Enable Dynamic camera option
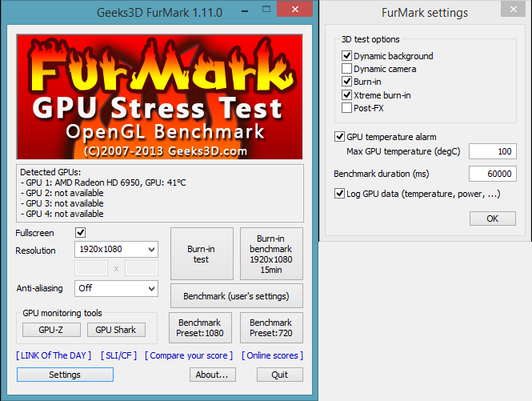This screenshot has height=401, width=532. tap(346, 69)
